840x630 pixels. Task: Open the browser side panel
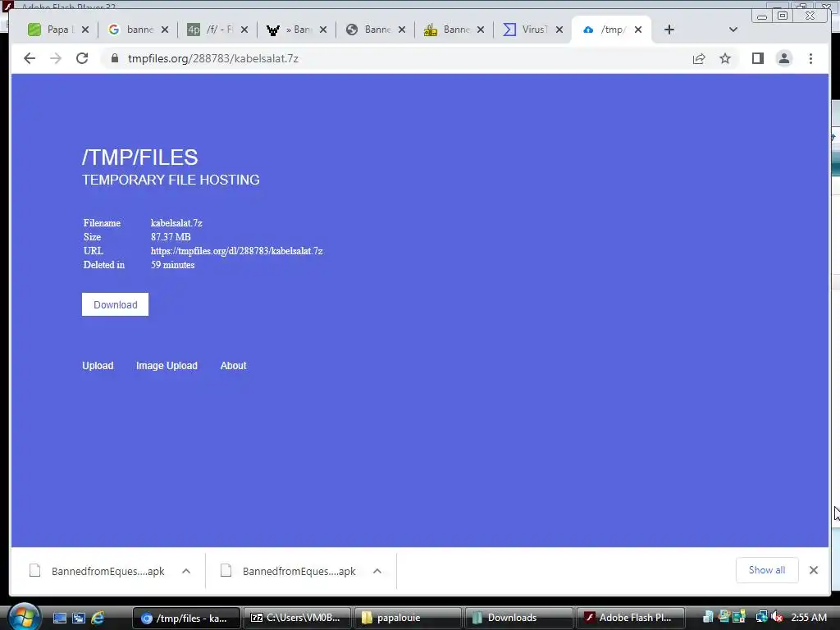(x=757, y=58)
